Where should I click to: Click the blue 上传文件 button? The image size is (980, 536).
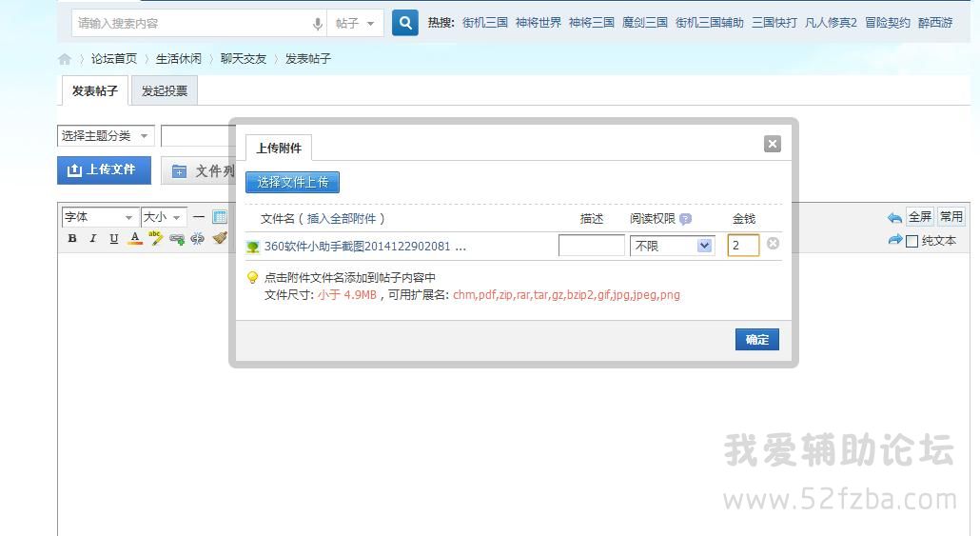(105, 170)
